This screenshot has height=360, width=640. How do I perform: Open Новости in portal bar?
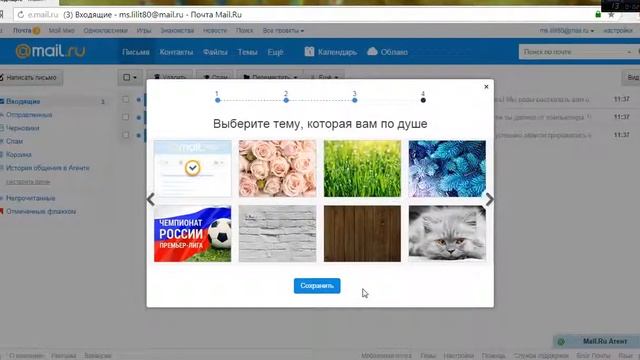(215, 31)
